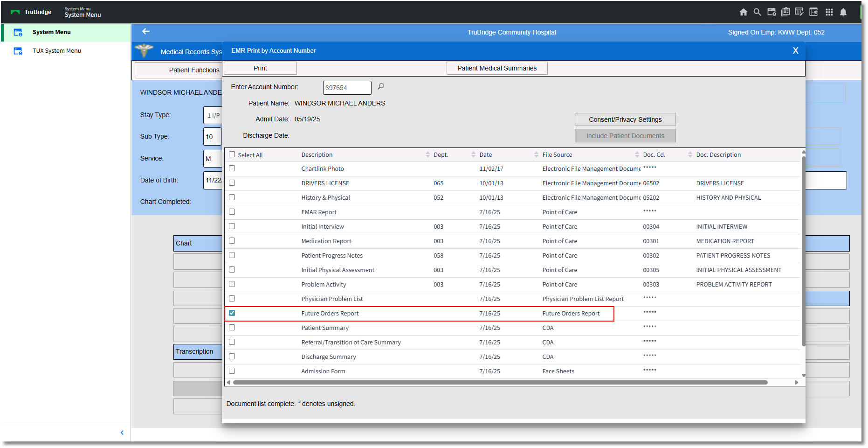
Task: Close the EMR Print dialog
Action: pyautogui.click(x=796, y=50)
